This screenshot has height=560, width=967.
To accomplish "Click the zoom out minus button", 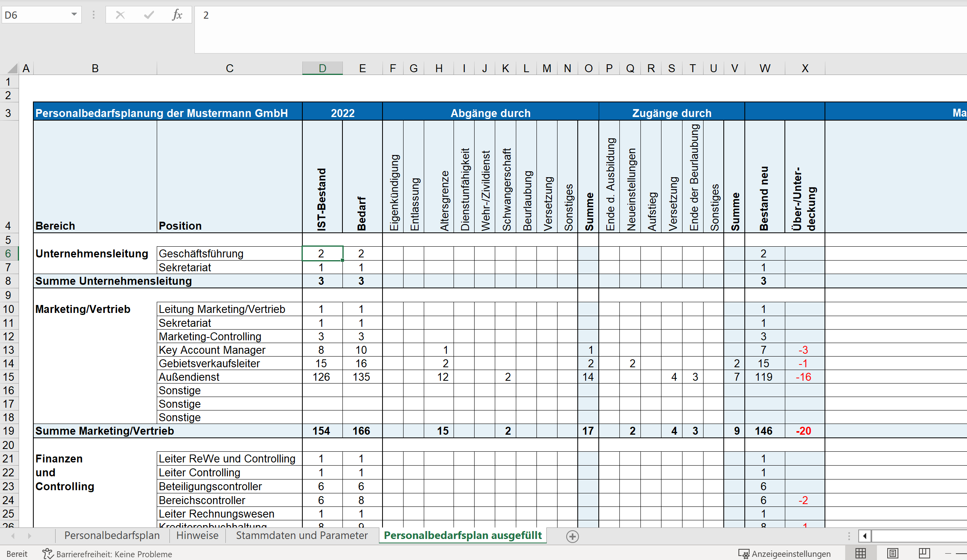I will 948,553.
